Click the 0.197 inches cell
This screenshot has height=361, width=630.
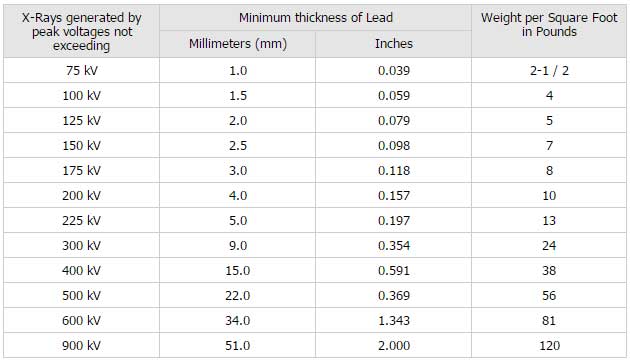click(x=394, y=220)
